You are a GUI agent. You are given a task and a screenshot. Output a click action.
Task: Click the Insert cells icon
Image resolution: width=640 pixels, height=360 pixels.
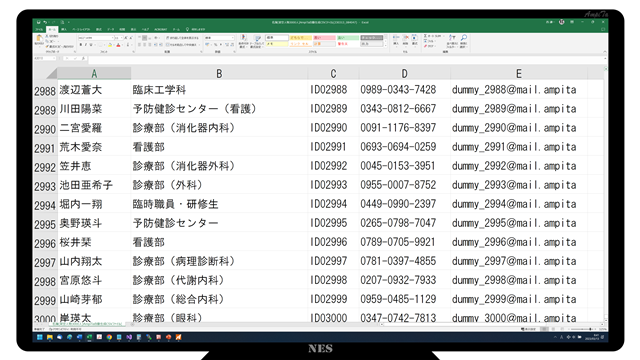click(396, 38)
